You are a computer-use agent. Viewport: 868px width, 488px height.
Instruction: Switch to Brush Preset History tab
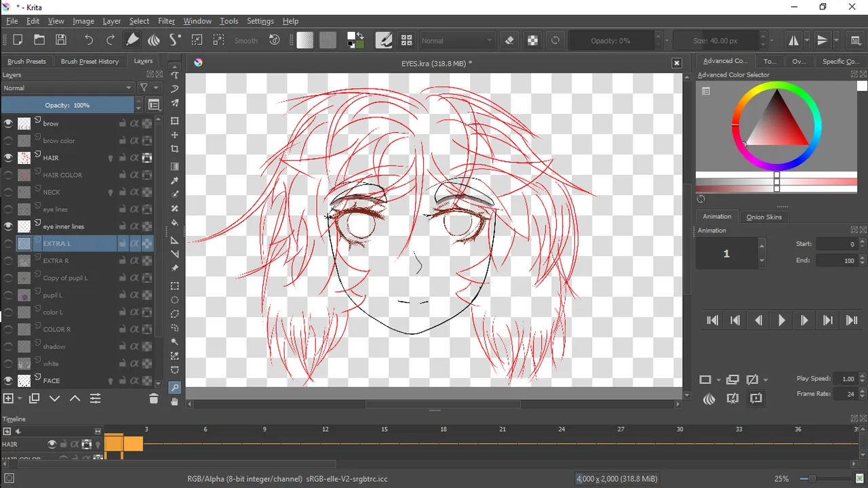[90, 61]
